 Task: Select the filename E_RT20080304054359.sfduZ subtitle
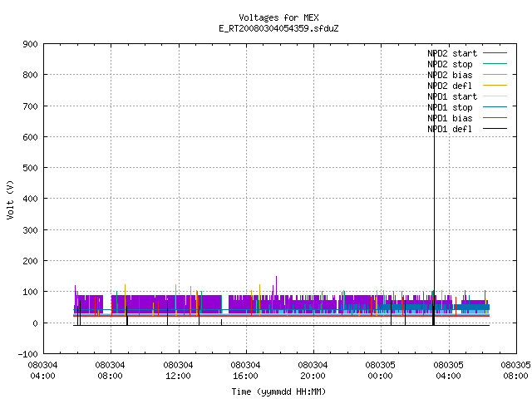278,28
